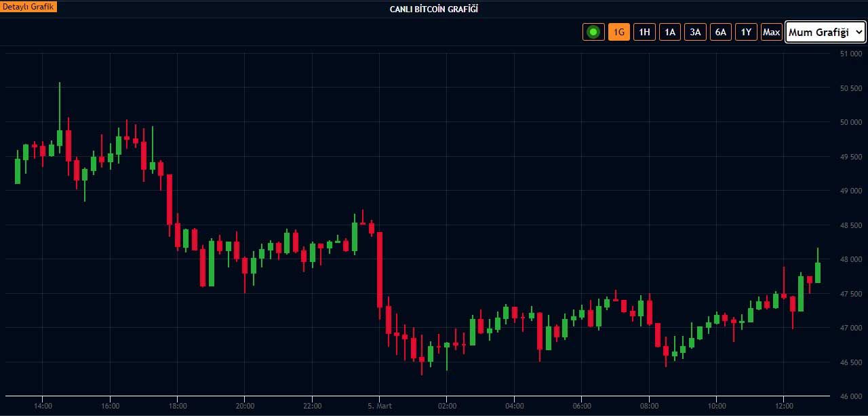Click the 48 500 price axis label
This screenshot has height=416, width=868.
850,225
